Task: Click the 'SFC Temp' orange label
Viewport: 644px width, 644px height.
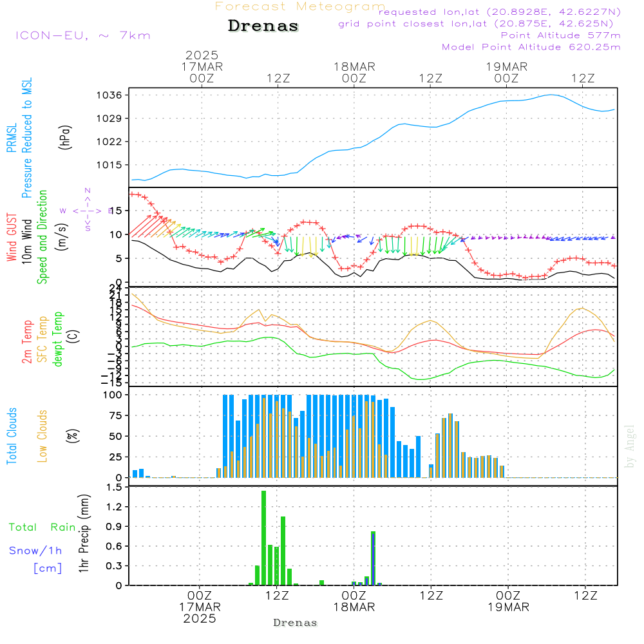Action: tap(43, 339)
